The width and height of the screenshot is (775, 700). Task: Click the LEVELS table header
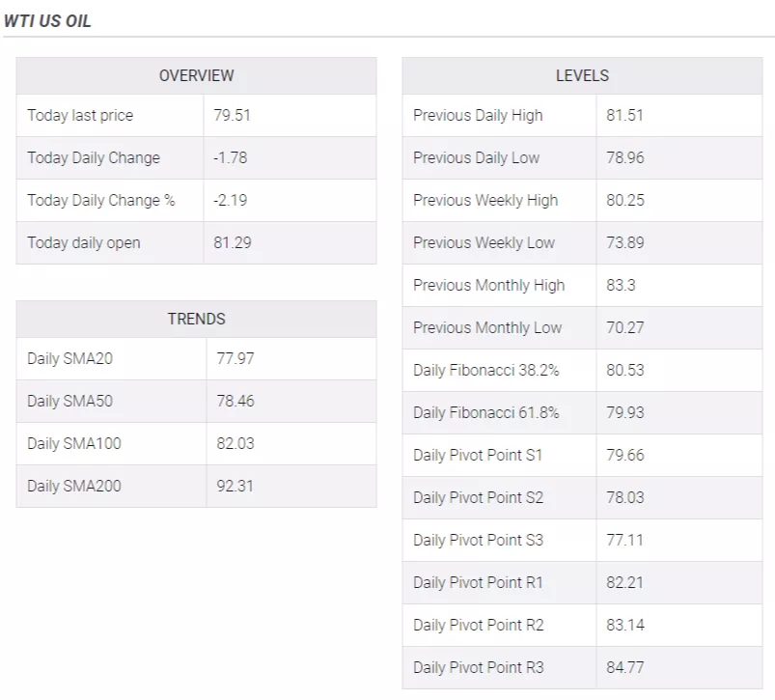(x=582, y=75)
